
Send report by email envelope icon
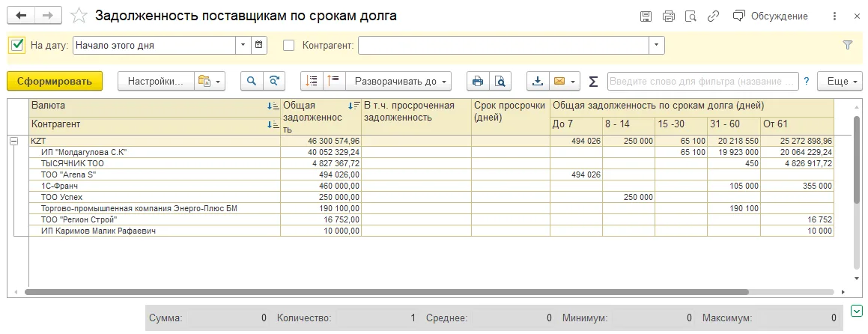[x=559, y=82]
